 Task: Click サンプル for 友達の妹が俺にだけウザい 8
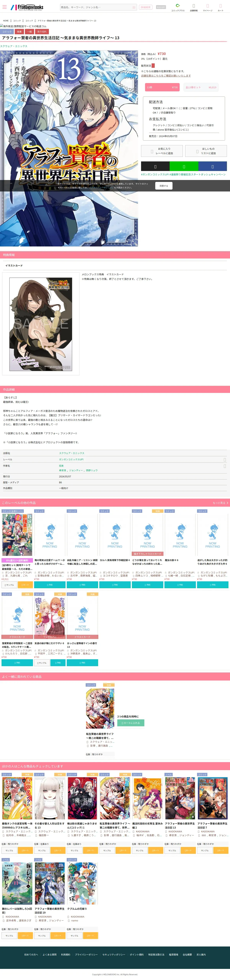click(x=42, y=663)
